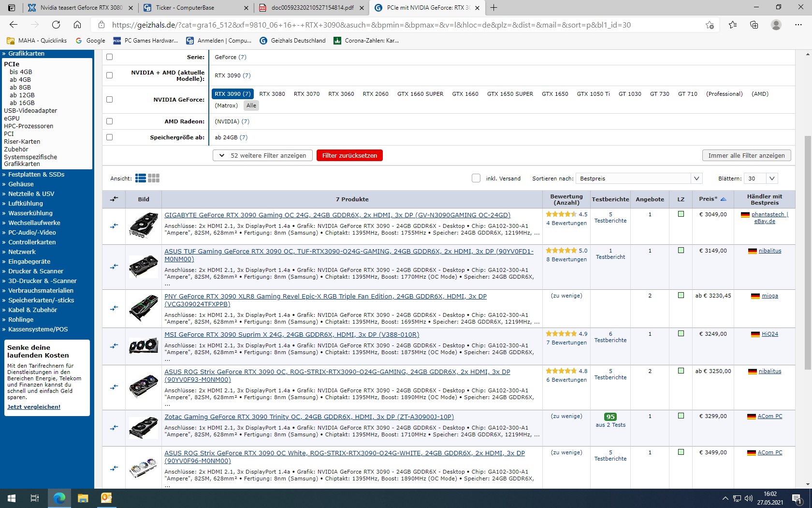812x508 pixels.
Task: Expand Gehäuse category in sidebar
Action: pos(21,184)
